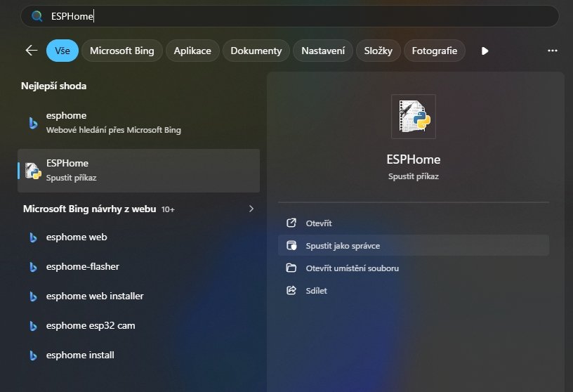Open suggestion esphome web installer
573x392 pixels.
[x=138, y=296]
